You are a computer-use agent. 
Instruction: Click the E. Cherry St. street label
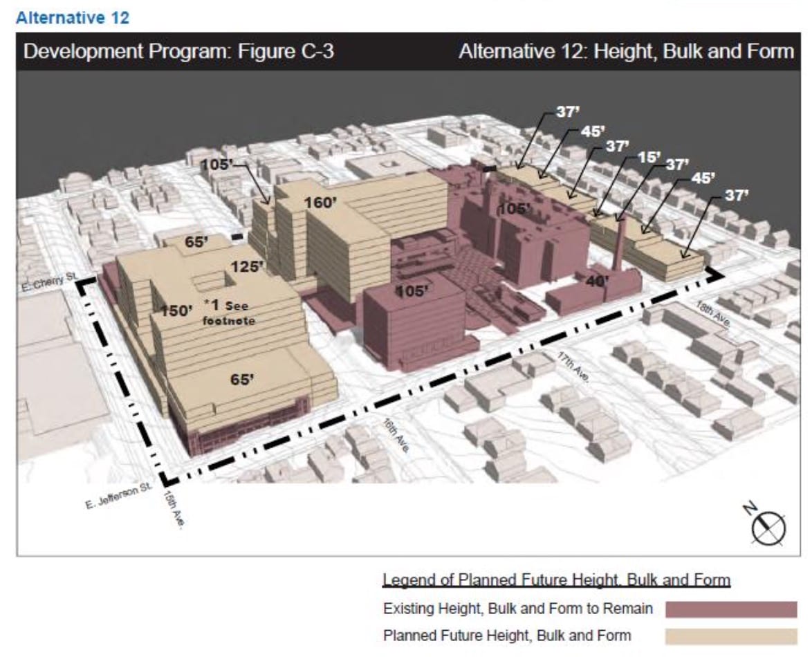point(41,284)
